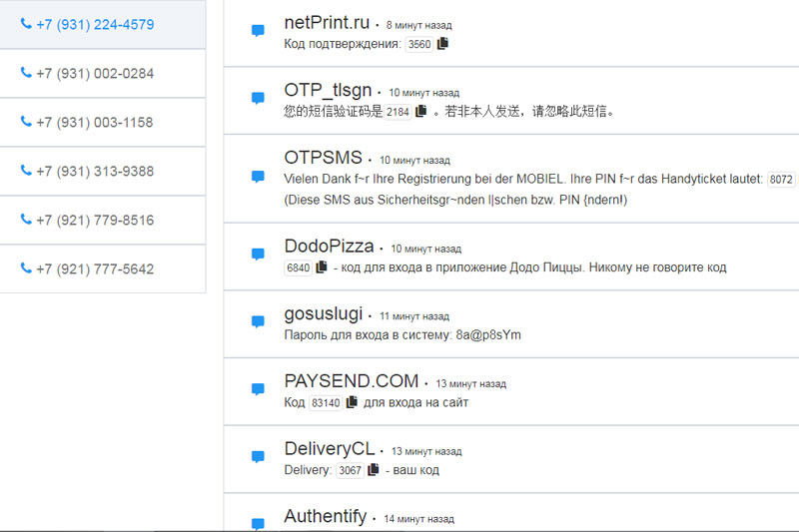Click message bubble icon for DodoPizza
This screenshot has width=799, height=532.
click(258, 254)
